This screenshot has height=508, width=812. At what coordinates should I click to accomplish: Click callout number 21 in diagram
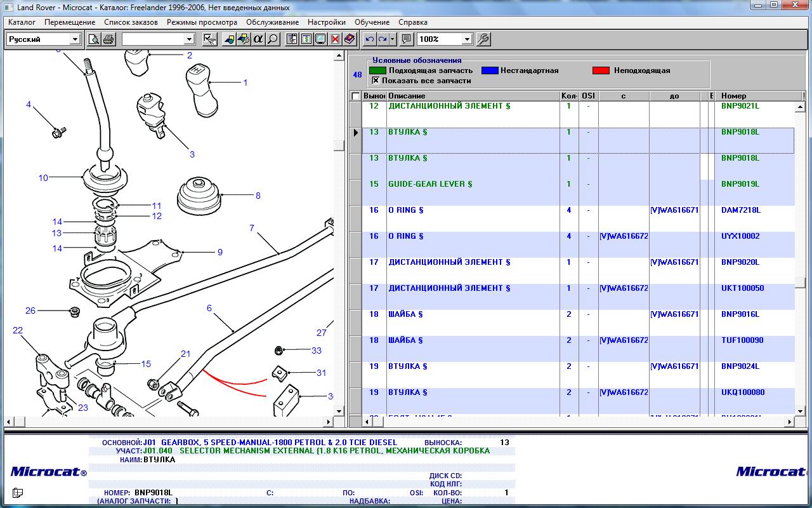click(x=185, y=354)
